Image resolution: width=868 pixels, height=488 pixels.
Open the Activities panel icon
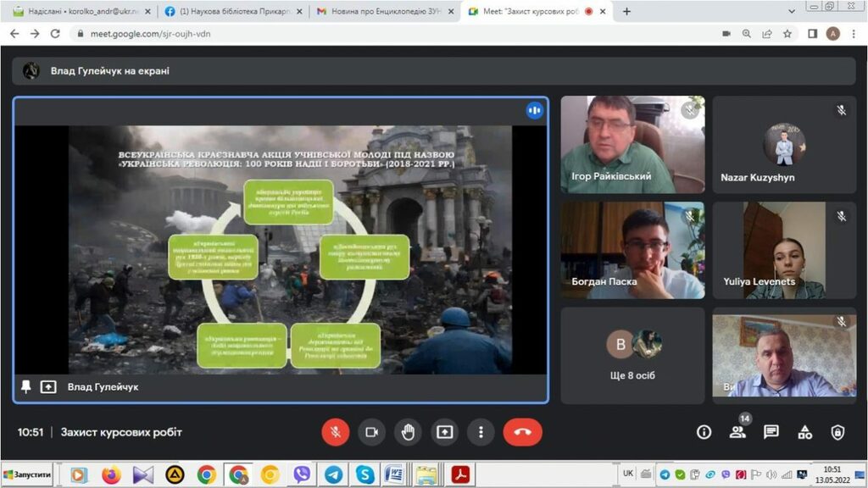[x=804, y=432]
